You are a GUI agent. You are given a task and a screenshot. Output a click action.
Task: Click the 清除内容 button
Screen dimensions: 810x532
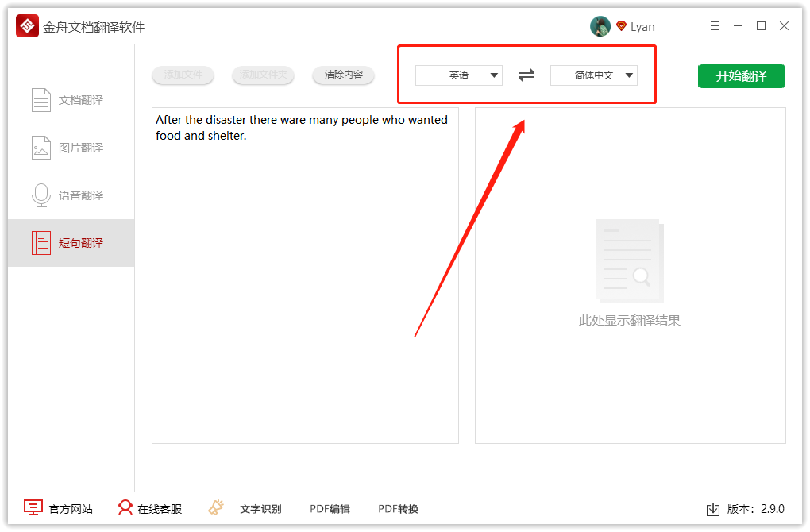coord(344,75)
